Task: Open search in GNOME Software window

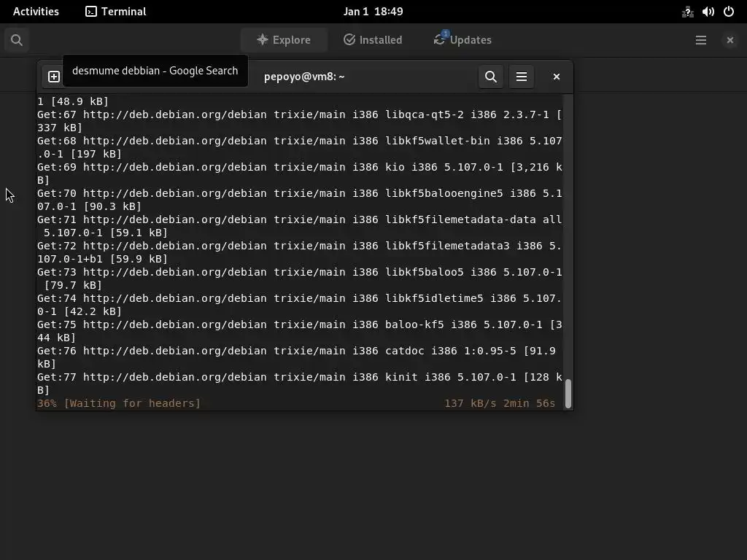Action: pyautogui.click(x=17, y=40)
